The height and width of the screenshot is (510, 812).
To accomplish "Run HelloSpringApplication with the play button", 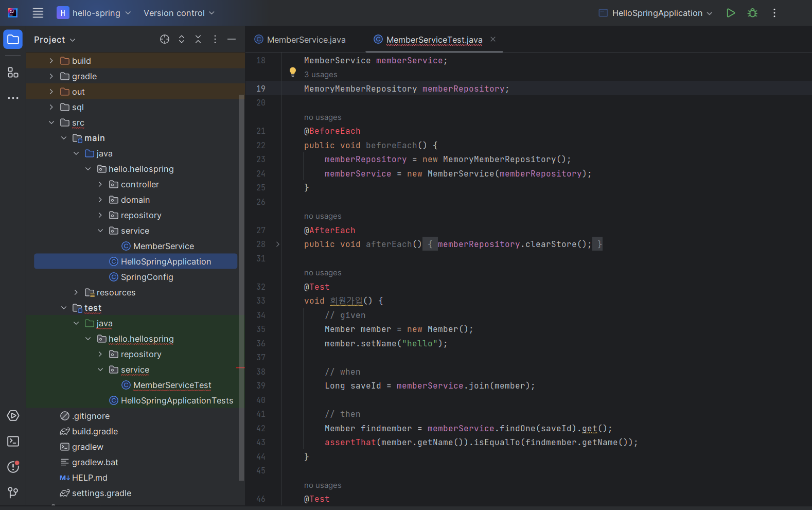I will pyautogui.click(x=730, y=13).
